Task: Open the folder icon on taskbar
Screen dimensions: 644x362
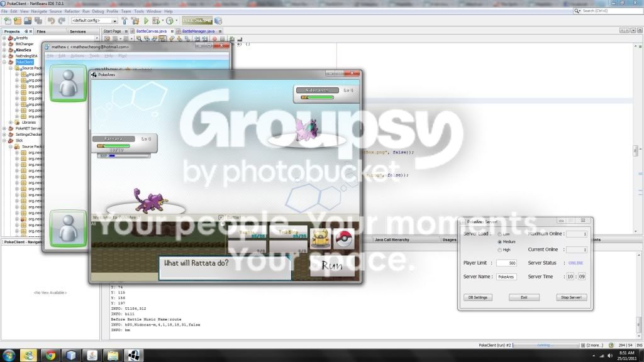Action: [x=113, y=356]
